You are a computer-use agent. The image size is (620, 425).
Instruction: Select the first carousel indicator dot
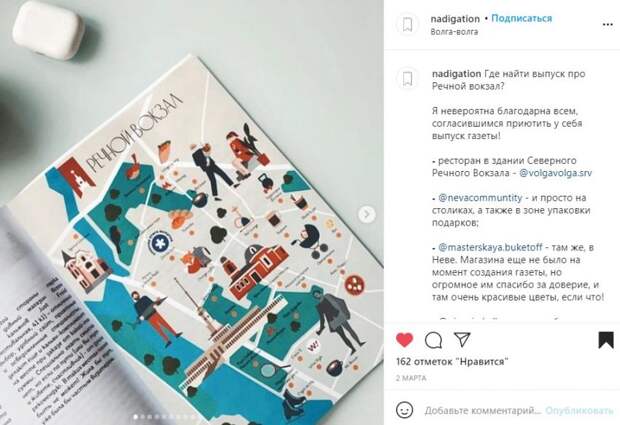(x=136, y=416)
